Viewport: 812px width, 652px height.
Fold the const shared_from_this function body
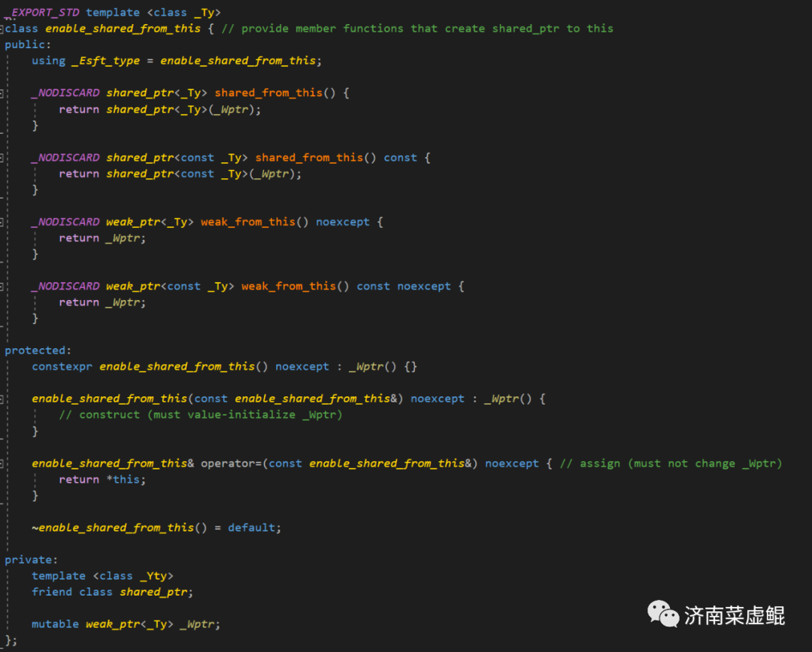(x=2, y=158)
